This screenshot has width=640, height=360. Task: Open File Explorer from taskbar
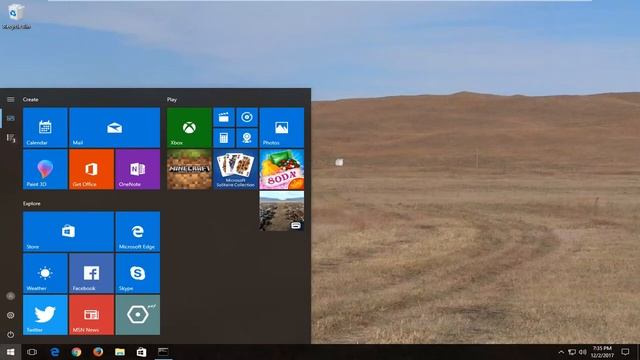[x=120, y=352]
